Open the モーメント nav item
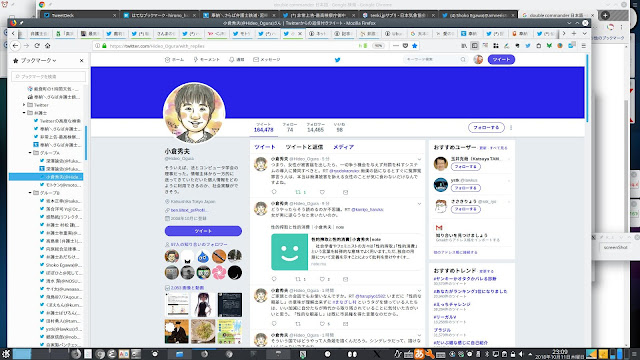 click(x=207, y=60)
